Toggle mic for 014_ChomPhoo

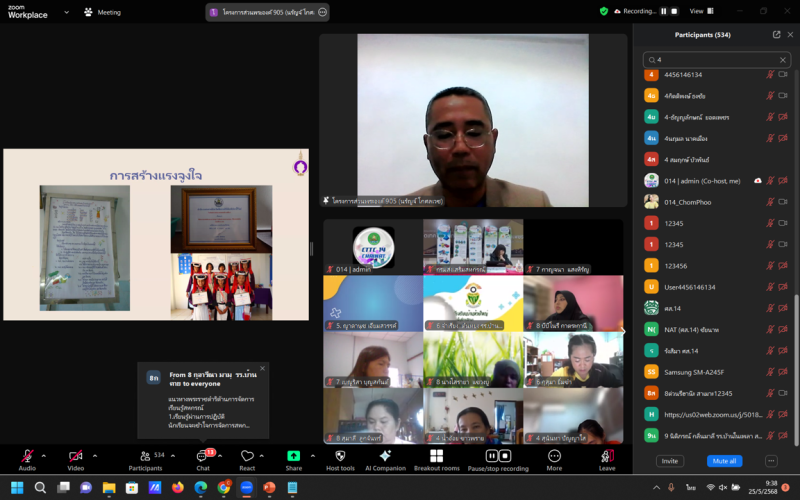[x=770, y=202]
